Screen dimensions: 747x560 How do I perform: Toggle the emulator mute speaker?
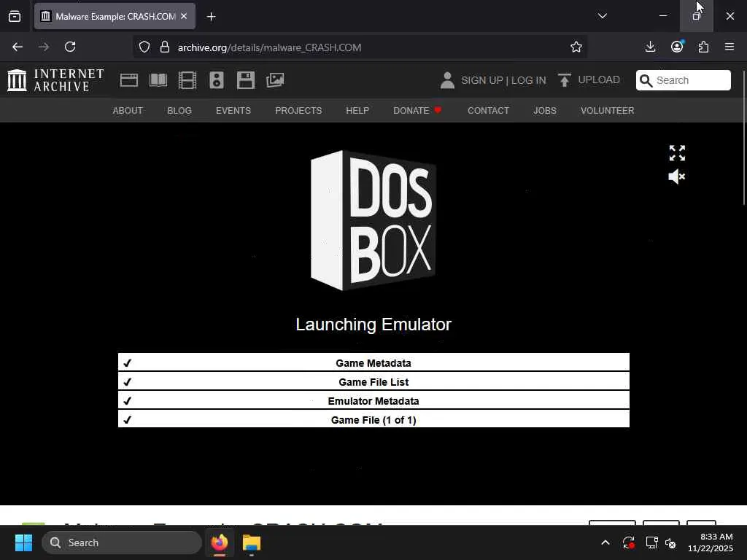[676, 176]
